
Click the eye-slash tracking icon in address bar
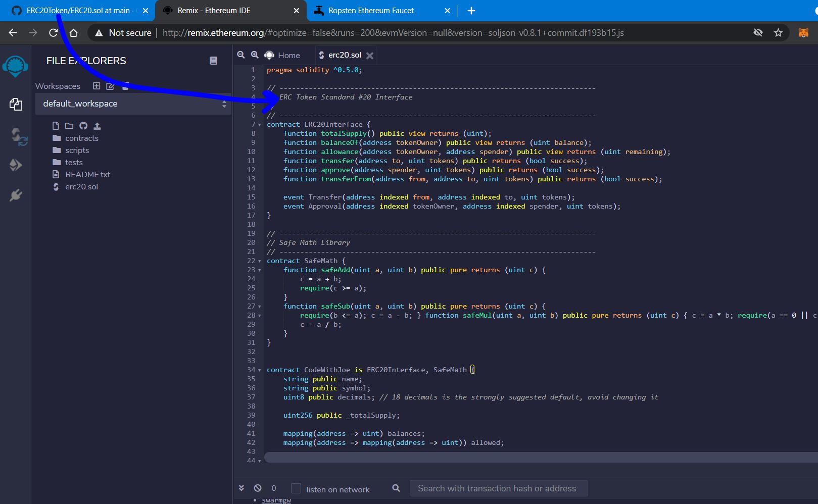coord(758,32)
